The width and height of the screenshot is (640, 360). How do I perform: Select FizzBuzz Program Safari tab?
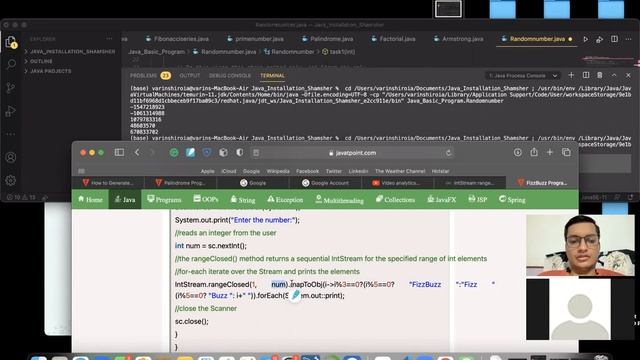point(542,183)
